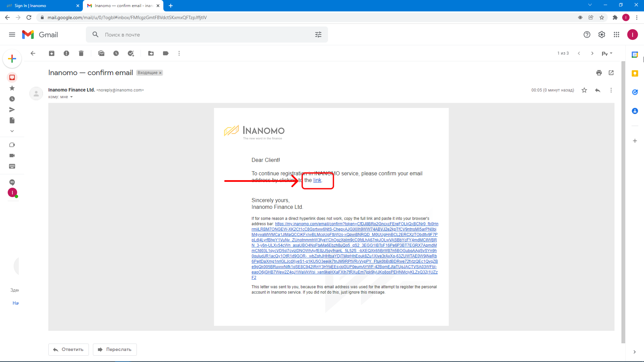
Task: Reply using arrow icon in message header
Action: point(598,90)
